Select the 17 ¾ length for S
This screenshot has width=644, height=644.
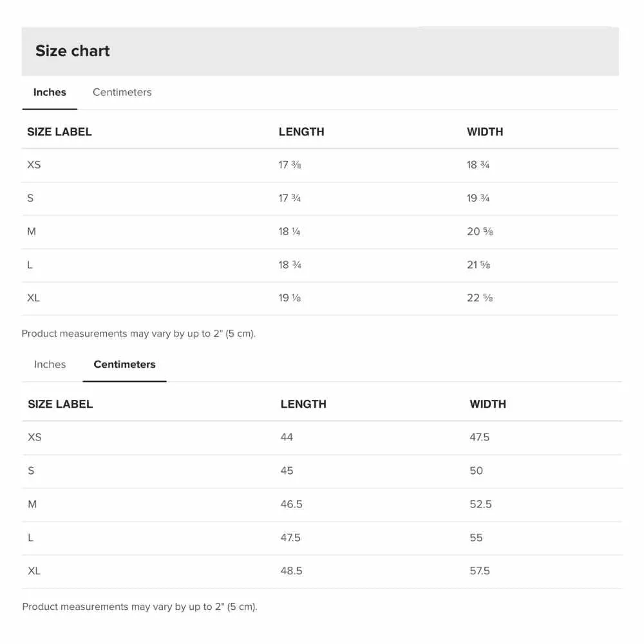pyautogui.click(x=290, y=198)
